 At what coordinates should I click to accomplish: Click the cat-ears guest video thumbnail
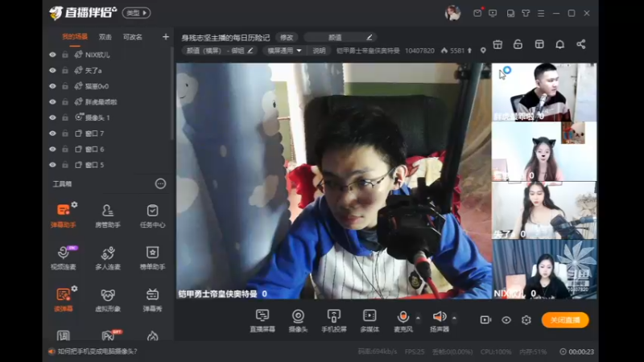[x=544, y=151]
